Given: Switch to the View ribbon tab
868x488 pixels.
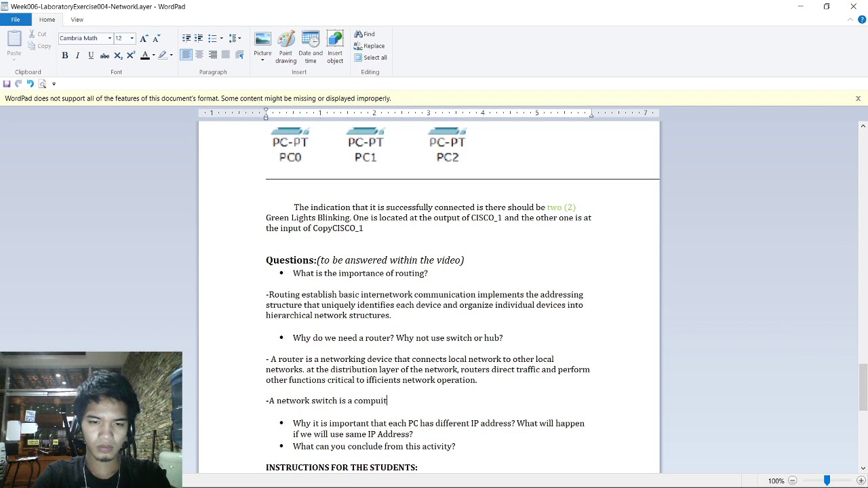Looking at the screenshot, I should (x=77, y=20).
